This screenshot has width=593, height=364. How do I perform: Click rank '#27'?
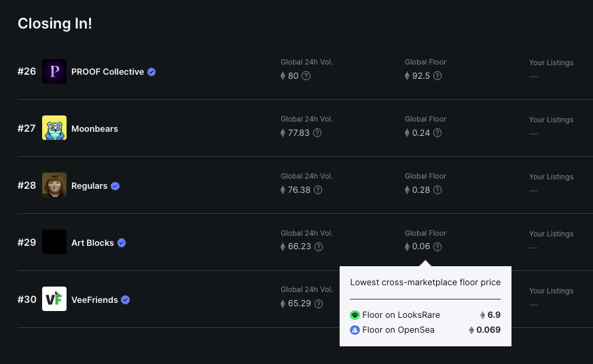click(x=26, y=128)
